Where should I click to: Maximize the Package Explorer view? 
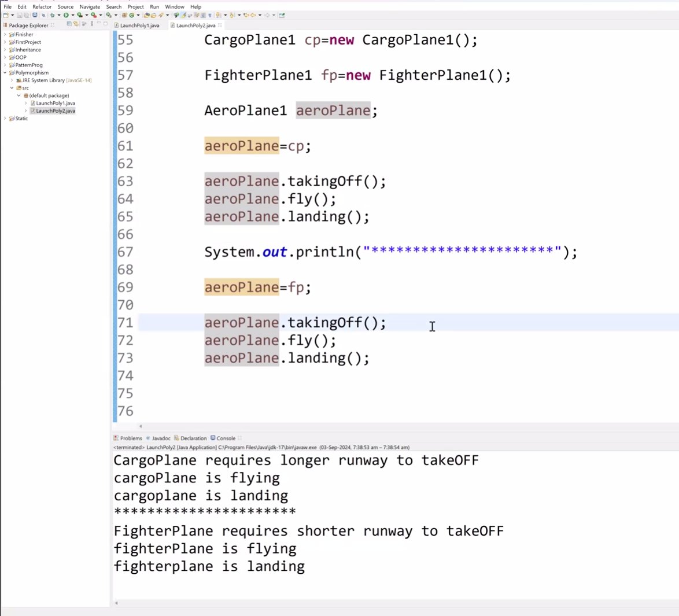[x=105, y=25]
